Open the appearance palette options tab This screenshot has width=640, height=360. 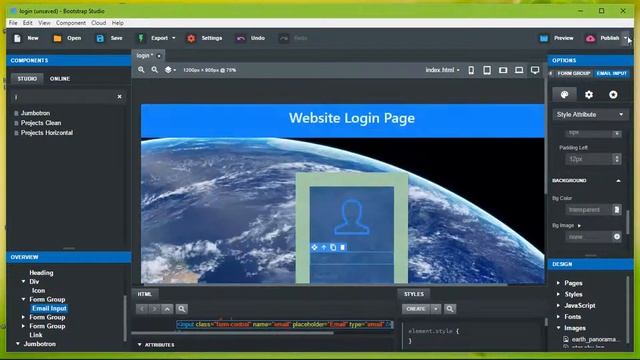click(x=564, y=95)
